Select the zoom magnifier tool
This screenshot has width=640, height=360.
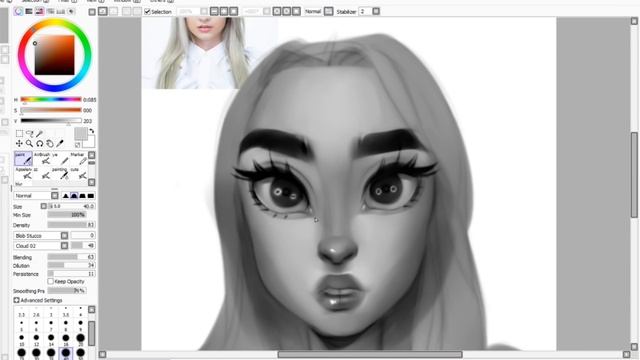[x=29, y=144]
